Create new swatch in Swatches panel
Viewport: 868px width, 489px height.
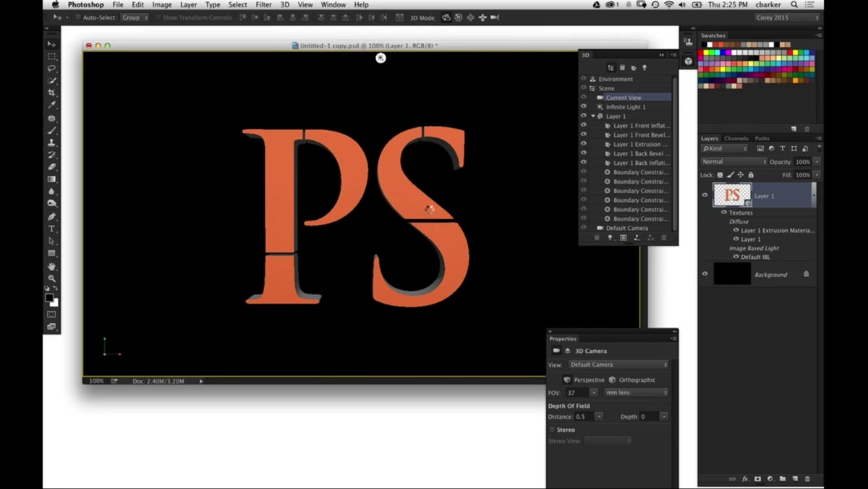794,129
